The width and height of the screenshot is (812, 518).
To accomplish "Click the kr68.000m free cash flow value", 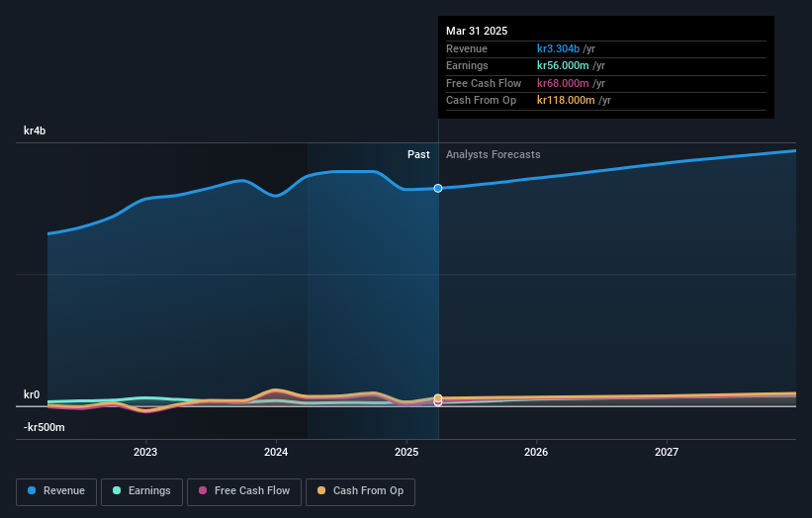I will pos(563,83).
